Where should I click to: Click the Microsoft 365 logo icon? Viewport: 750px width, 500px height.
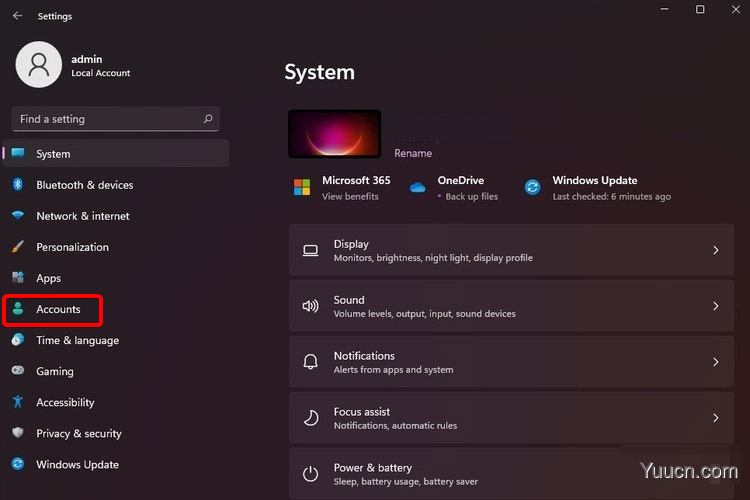coord(302,187)
